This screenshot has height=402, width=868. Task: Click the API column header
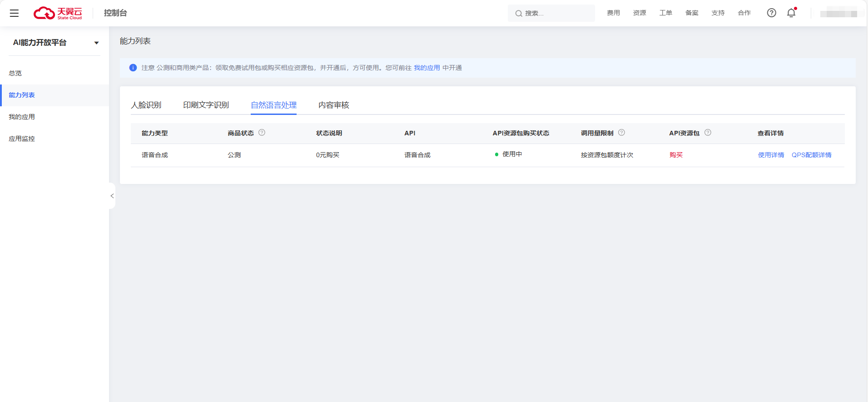(410, 133)
